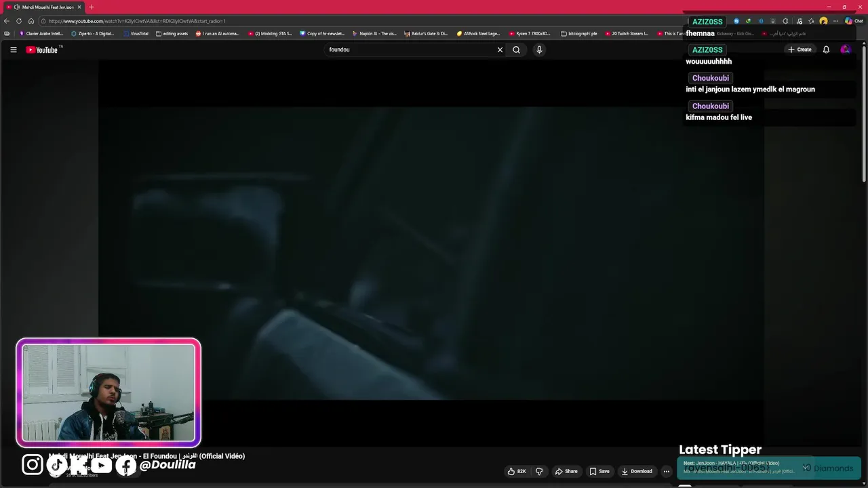Open browser settings three-dot menu
868x488 pixels.
835,21
